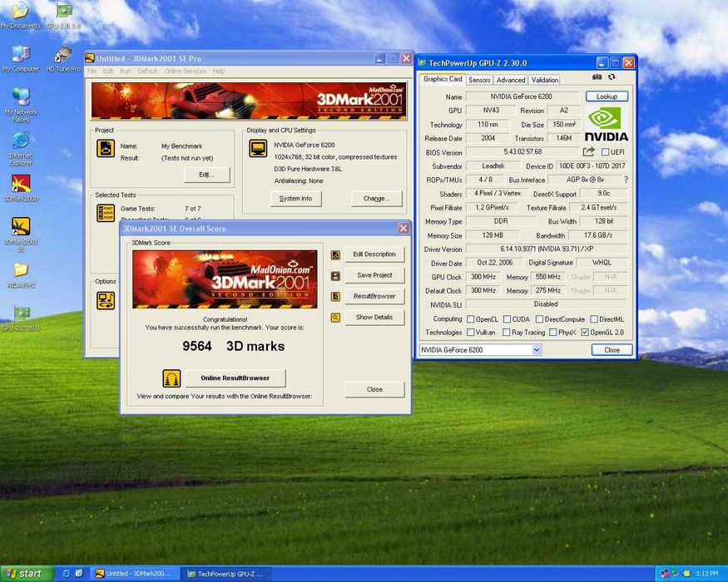Click the Change... display settings button
The height and width of the screenshot is (582, 728).
[x=377, y=199]
